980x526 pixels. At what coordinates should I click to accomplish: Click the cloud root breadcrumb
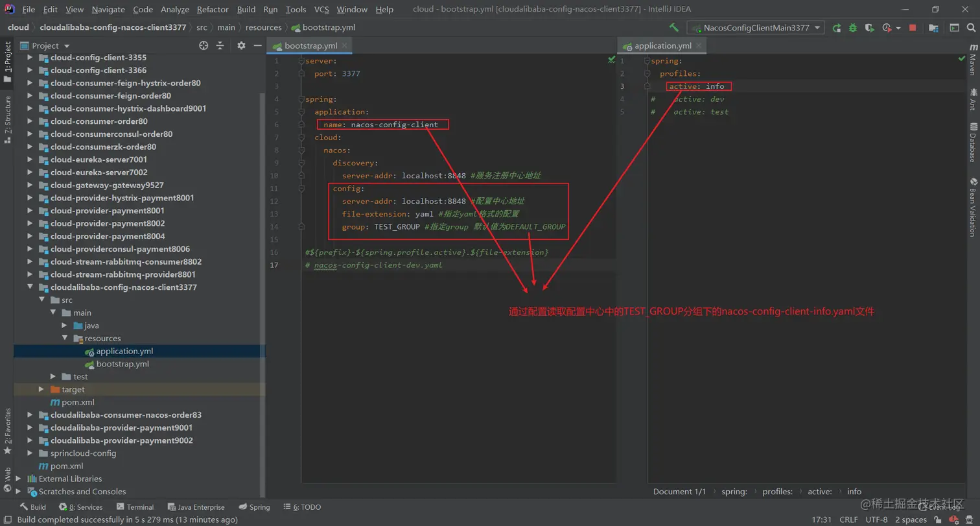(18, 27)
